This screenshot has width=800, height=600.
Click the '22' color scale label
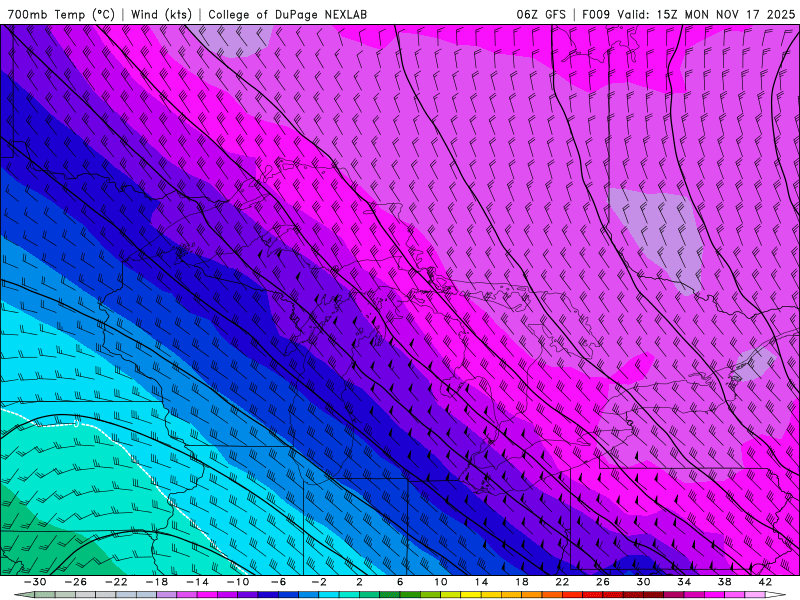(x=562, y=582)
